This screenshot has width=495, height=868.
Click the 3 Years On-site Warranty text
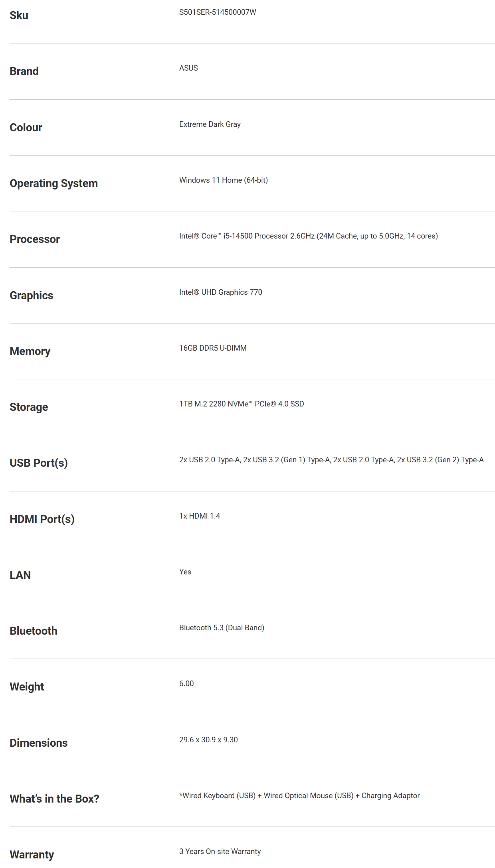click(x=220, y=852)
